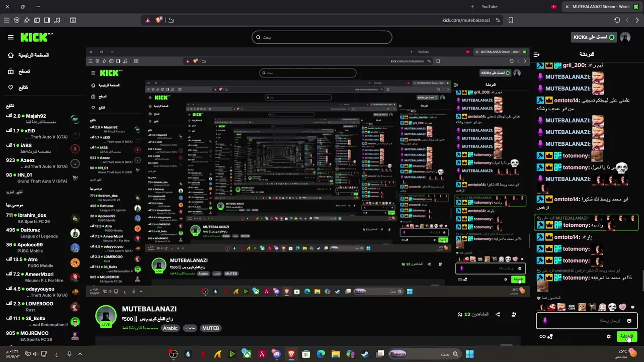Click the MUTEB stream tag

click(210, 328)
